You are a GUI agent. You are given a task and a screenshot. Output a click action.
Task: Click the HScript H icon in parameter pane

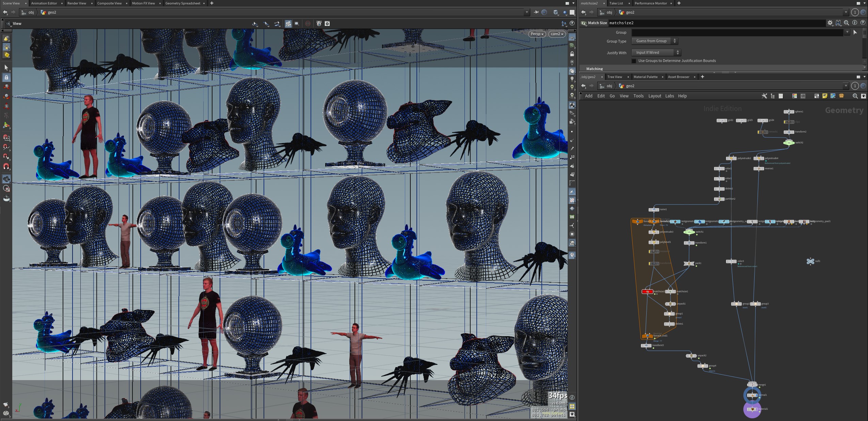coord(838,23)
